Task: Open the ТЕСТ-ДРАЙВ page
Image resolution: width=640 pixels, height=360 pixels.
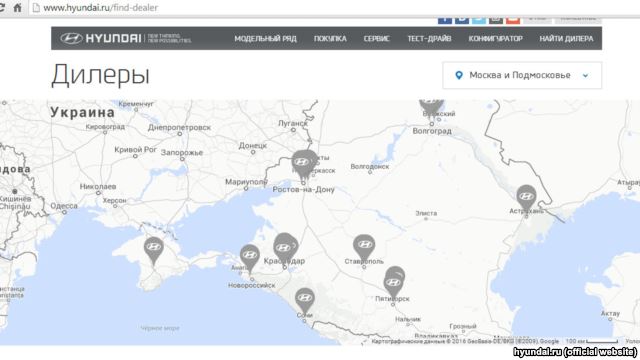Action: pyautogui.click(x=429, y=38)
